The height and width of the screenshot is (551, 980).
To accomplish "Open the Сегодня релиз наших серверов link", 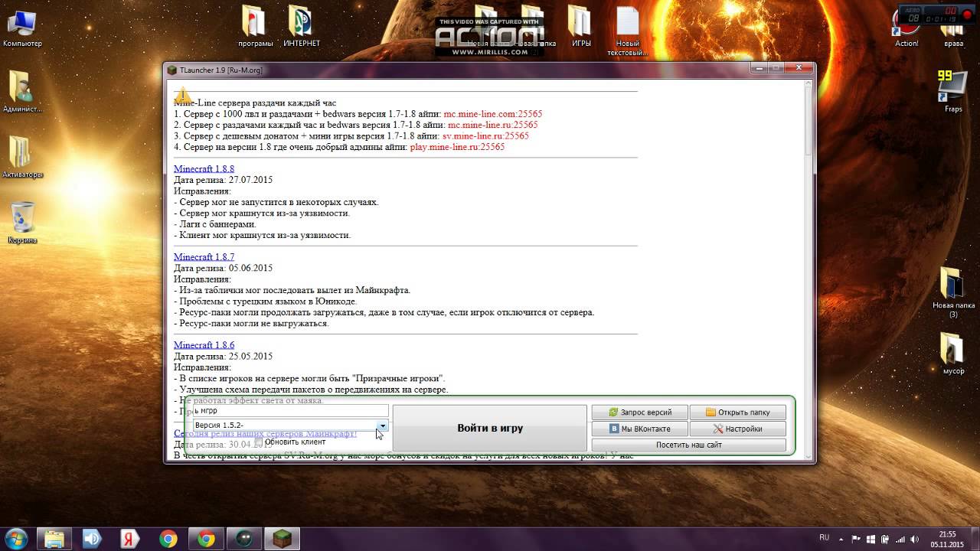I will 265,433.
